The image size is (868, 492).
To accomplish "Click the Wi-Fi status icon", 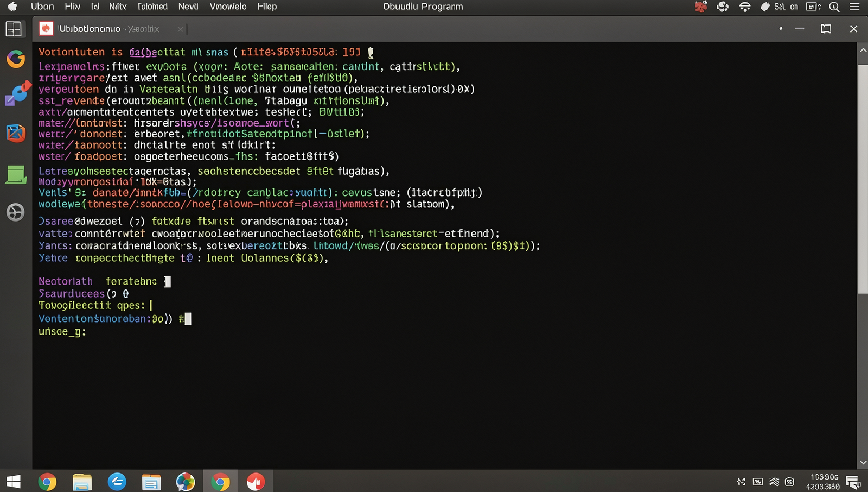I will point(745,7).
